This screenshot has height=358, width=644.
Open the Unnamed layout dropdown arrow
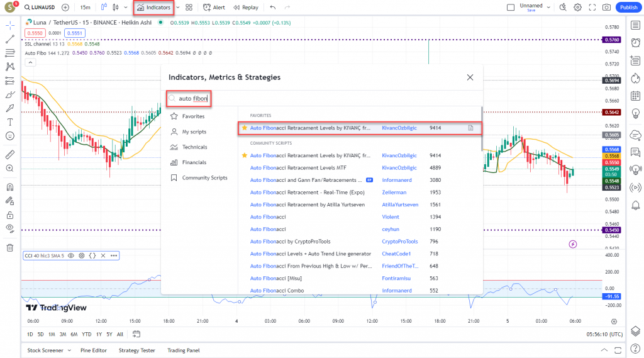[x=548, y=8]
